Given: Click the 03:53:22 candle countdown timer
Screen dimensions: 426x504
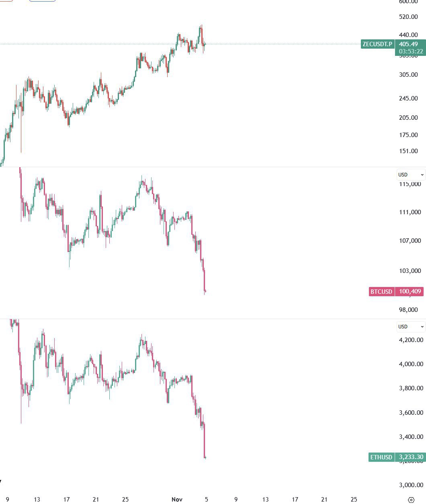Looking at the screenshot, I should click(x=410, y=51).
